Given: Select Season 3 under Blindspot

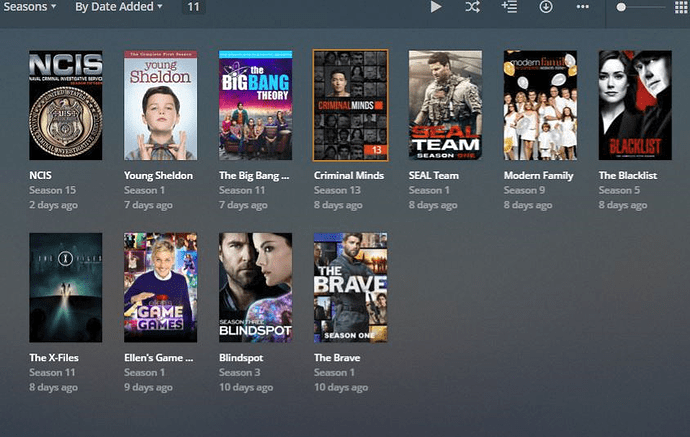Looking at the screenshot, I should 239,372.
